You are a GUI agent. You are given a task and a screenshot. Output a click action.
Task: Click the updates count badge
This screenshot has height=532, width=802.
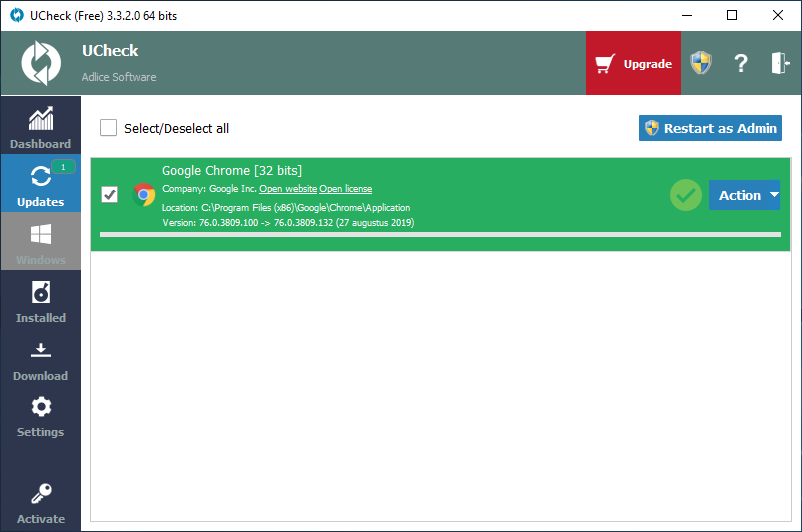click(x=63, y=167)
